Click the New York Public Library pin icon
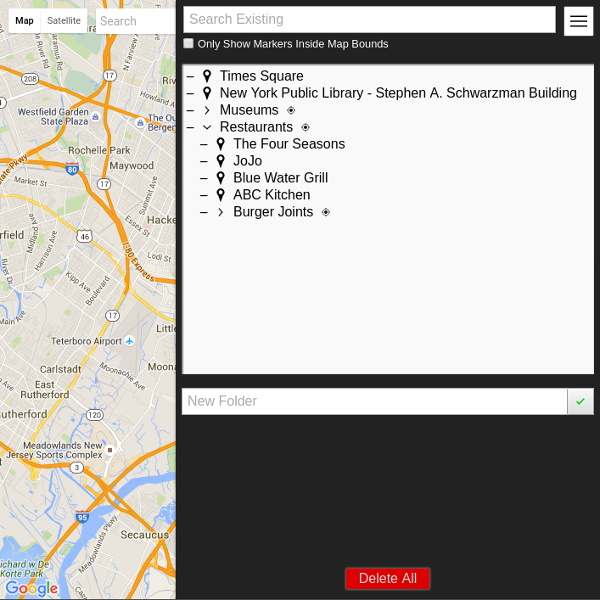600x600 pixels. click(x=207, y=93)
